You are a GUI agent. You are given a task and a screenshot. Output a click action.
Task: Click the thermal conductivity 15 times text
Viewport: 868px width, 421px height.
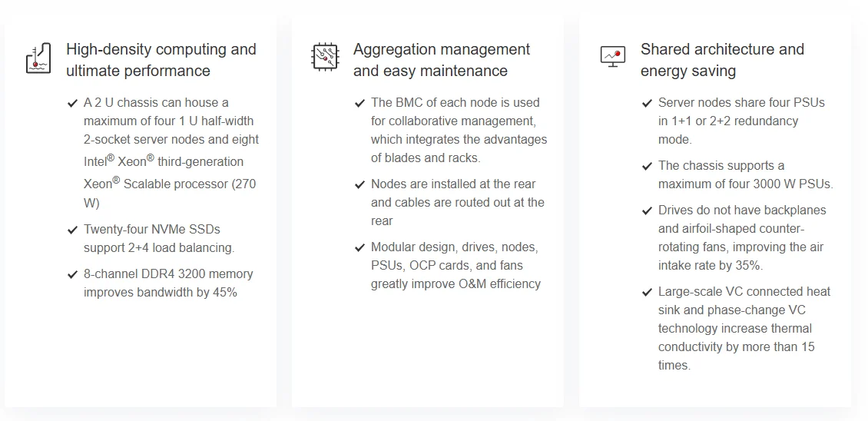point(736,347)
